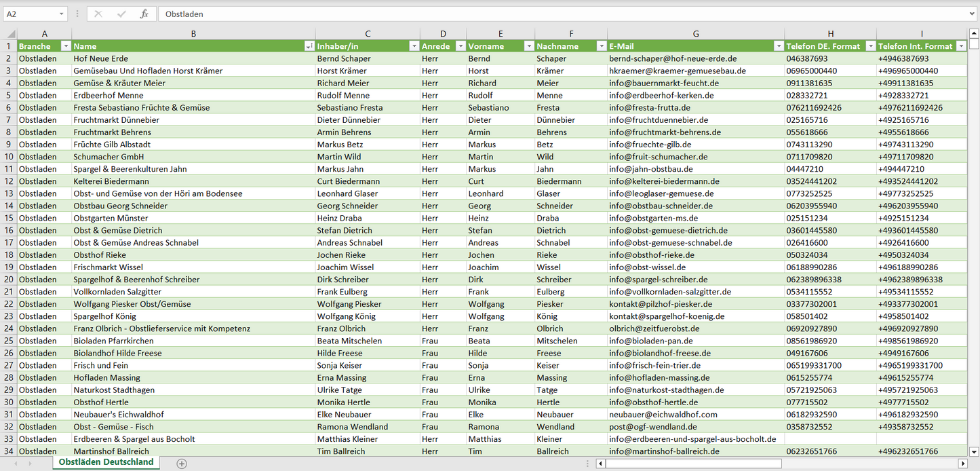Select the cell containing Erdbeerhof Menne
The image size is (980, 471).
193,96
